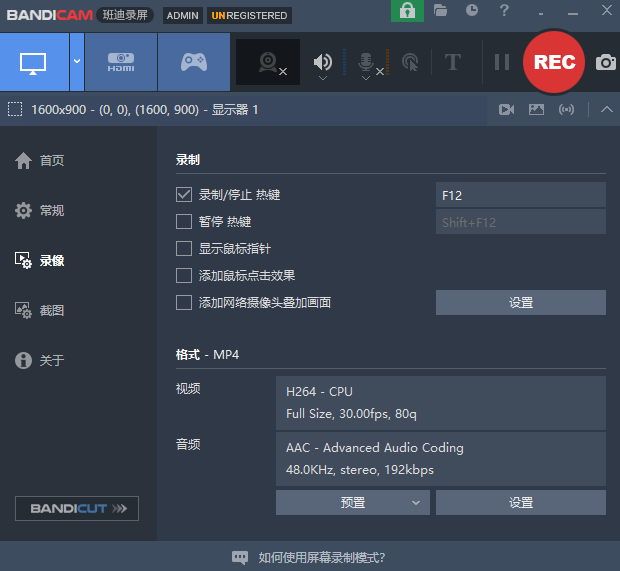Click the pause recording button
Screen dimensions: 620x571
(502, 62)
